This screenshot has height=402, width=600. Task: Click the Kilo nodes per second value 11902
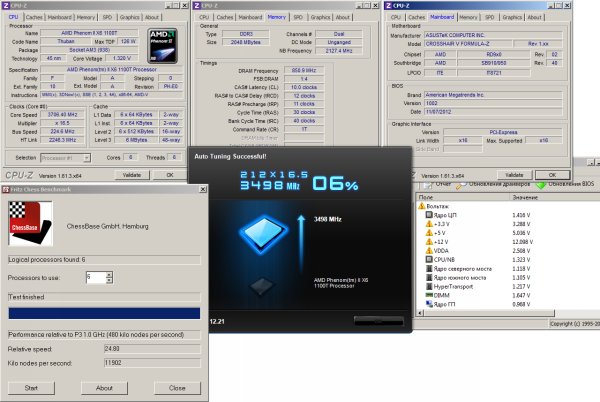152,363
